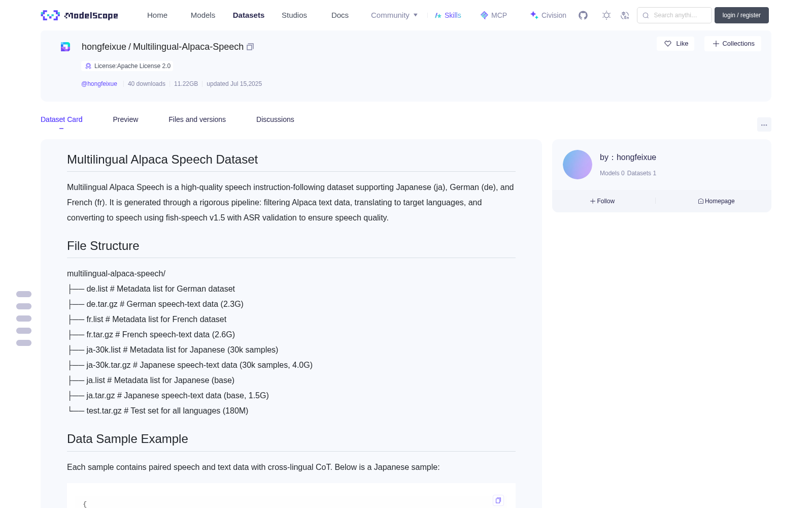
Task: Open the Docs page
Action: pyautogui.click(x=340, y=15)
